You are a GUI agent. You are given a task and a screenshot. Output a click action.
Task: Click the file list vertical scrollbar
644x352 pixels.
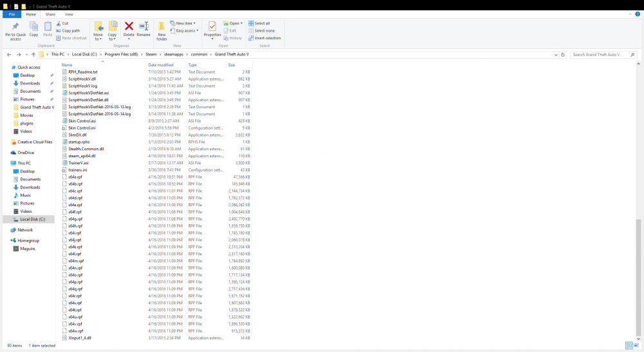(638, 278)
